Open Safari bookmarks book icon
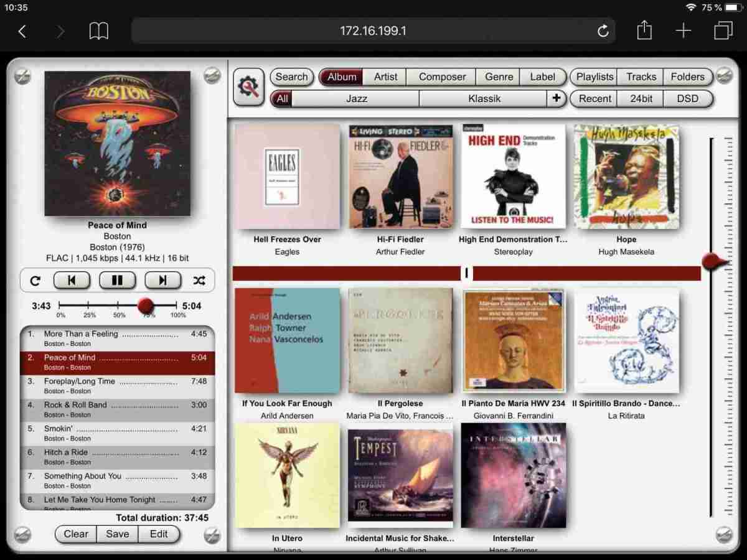 [98, 31]
